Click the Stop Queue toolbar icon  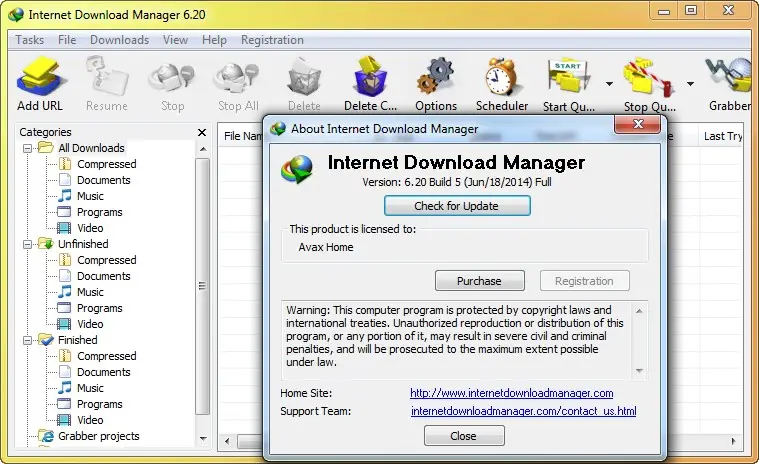(650, 83)
